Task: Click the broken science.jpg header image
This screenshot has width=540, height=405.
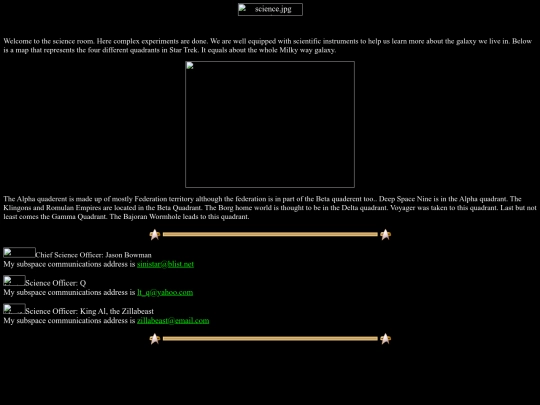Action: (270, 9)
